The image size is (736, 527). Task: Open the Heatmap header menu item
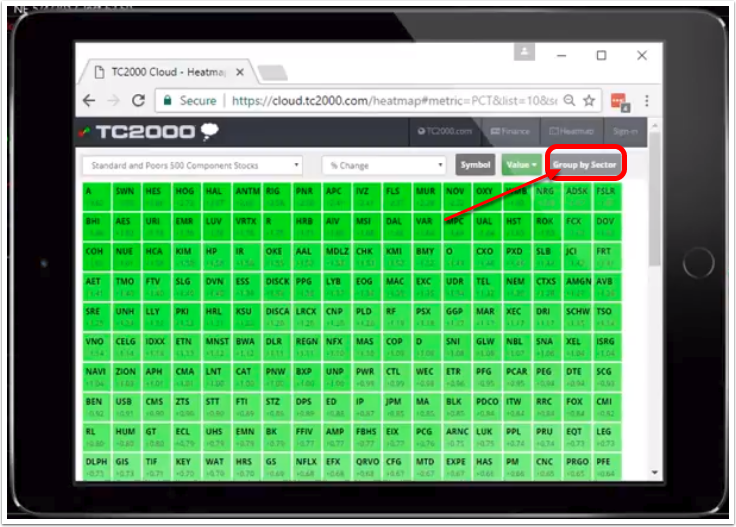point(571,131)
